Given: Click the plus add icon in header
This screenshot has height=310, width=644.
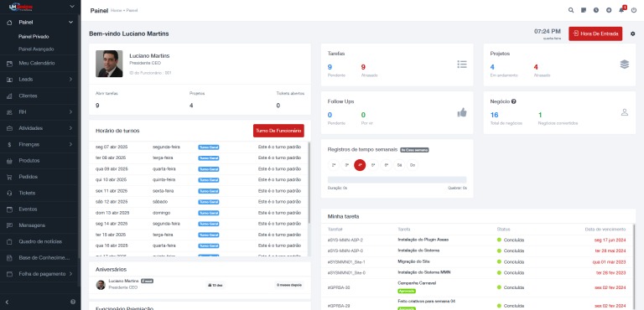Looking at the screenshot, I should pos(609,10).
